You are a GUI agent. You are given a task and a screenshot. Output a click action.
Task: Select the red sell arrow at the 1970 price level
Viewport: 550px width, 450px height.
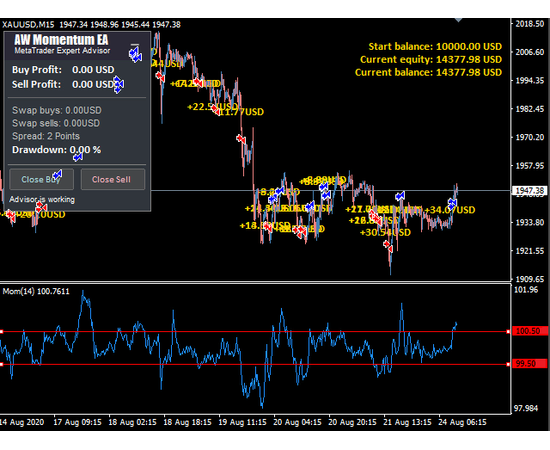point(241,139)
